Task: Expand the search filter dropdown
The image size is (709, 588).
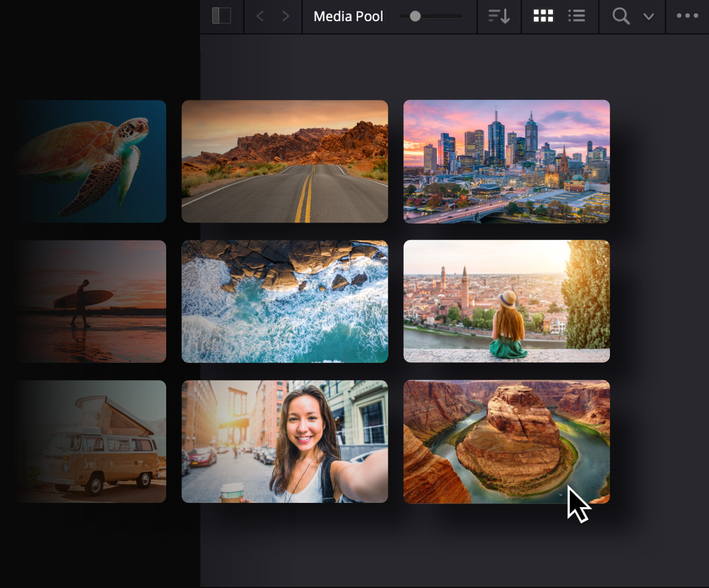Action: [648, 17]
